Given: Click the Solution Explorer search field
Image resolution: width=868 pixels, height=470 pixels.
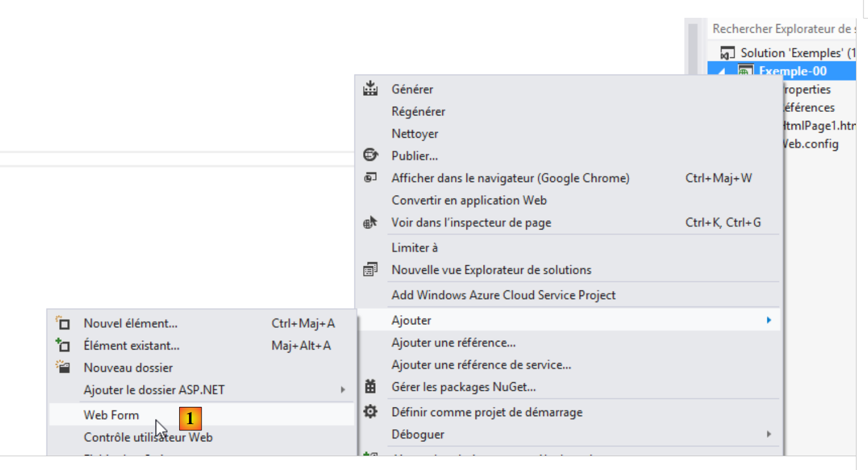Looking at the screenshot, I should click(x=781, y=29).
